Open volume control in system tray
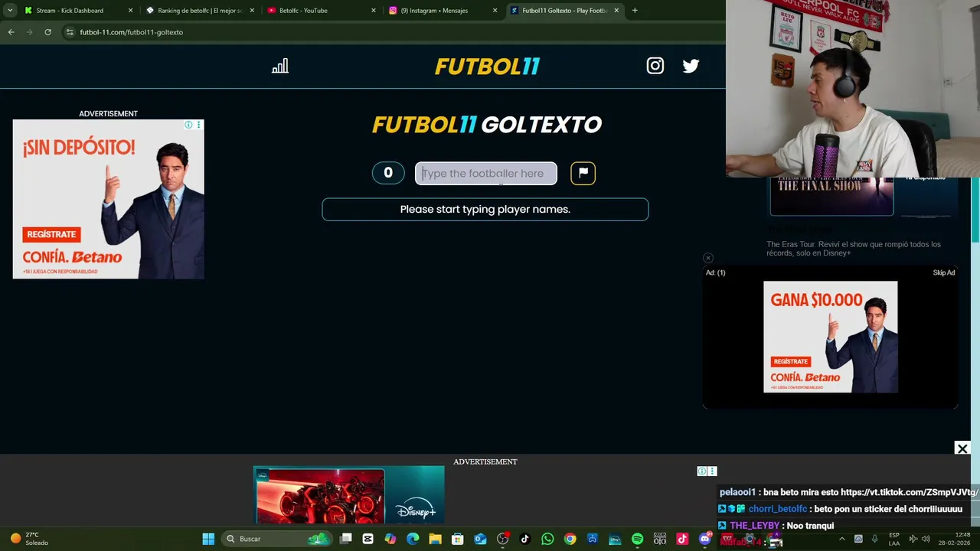The height and width of the screenshot is (551, 980). [926, 539]
